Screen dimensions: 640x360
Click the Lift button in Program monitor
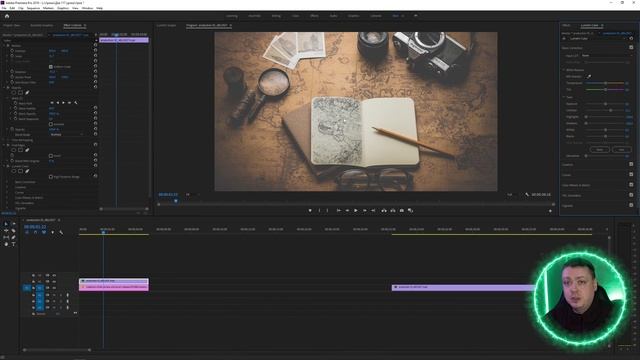coord(384,211)
